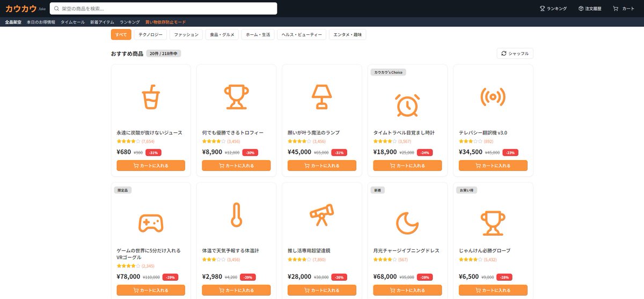Open the タイムトラベル目覚まし時計 title

pyautogui.click(x=404, y=132)
